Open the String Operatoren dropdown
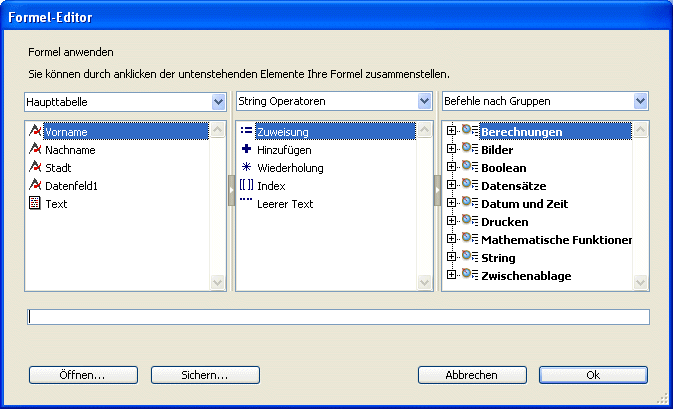The height and width of the screenshot is (409, 673). pos(424,101)
